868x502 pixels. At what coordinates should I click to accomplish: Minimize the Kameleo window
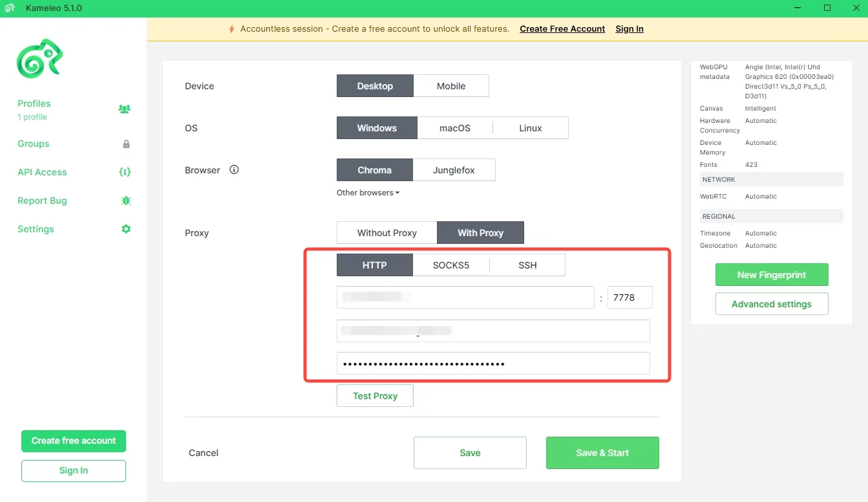(x=797, y=8)
